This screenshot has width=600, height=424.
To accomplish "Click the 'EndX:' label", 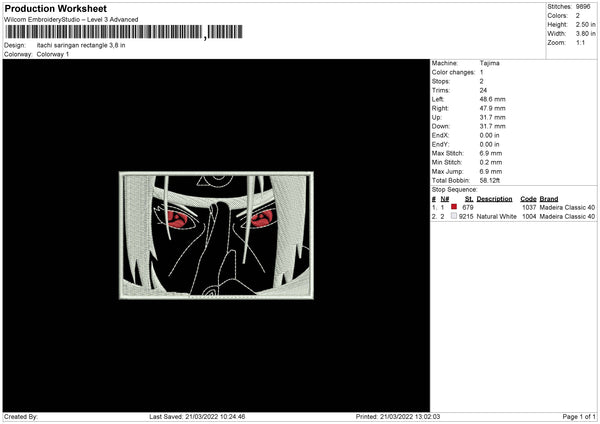I will coord(440,135).
